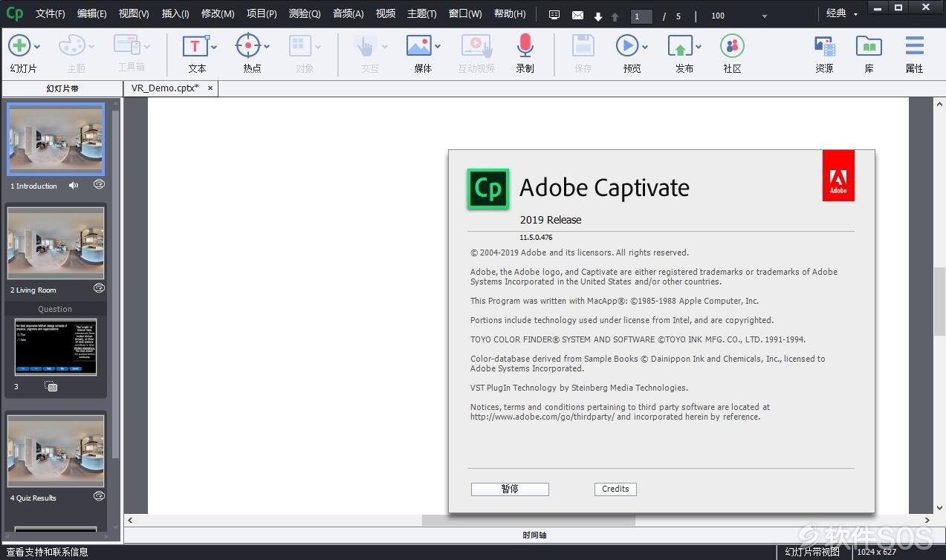
Task: Open the File (文件) menu
Action: click(50, 13)
